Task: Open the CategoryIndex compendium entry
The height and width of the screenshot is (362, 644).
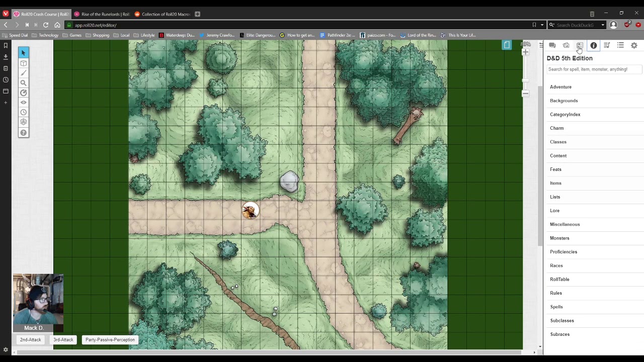Action: 565,115
